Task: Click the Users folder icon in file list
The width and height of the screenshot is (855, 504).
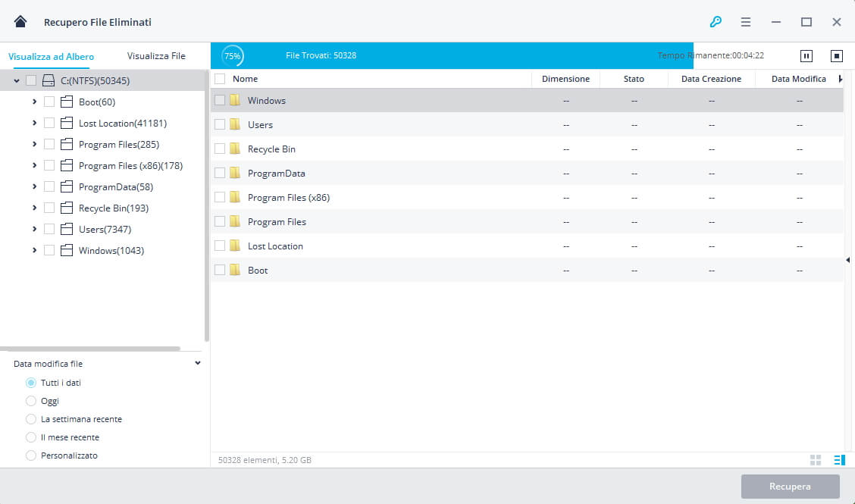Action: click(x=235, y=124)
